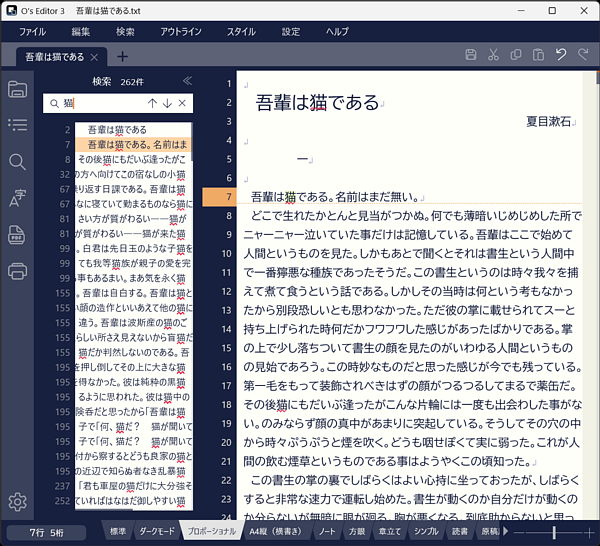Open the スタイル menu
The image size is (600, 546).
pos(241,32)
